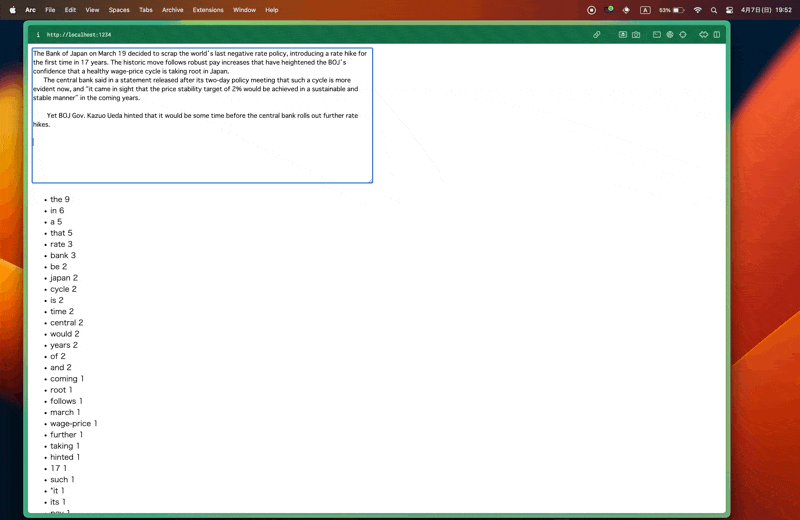Click the 'such 1' list item
This screenshot has height=520, width=800.
coord(62,480)
